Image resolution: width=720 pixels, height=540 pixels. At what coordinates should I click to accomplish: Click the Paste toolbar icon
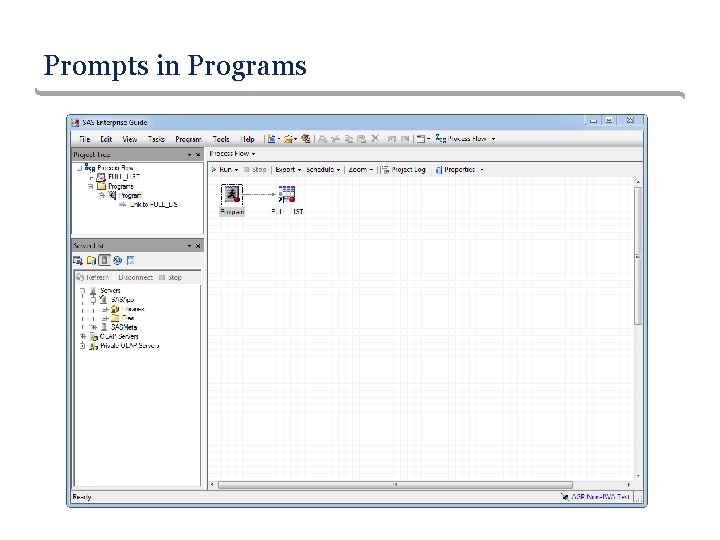(x=362, y=139)
